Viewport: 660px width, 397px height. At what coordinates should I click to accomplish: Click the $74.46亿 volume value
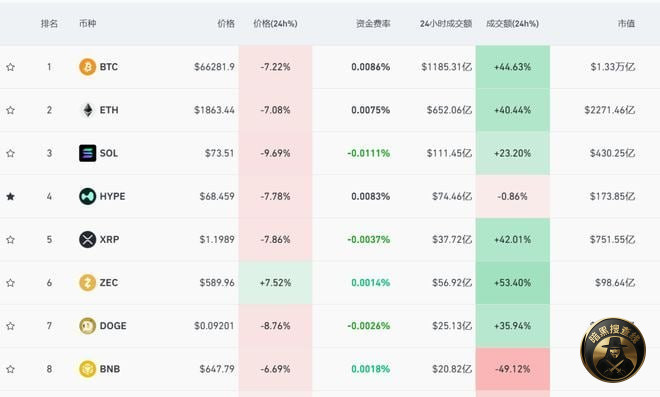tap(452, 197)
